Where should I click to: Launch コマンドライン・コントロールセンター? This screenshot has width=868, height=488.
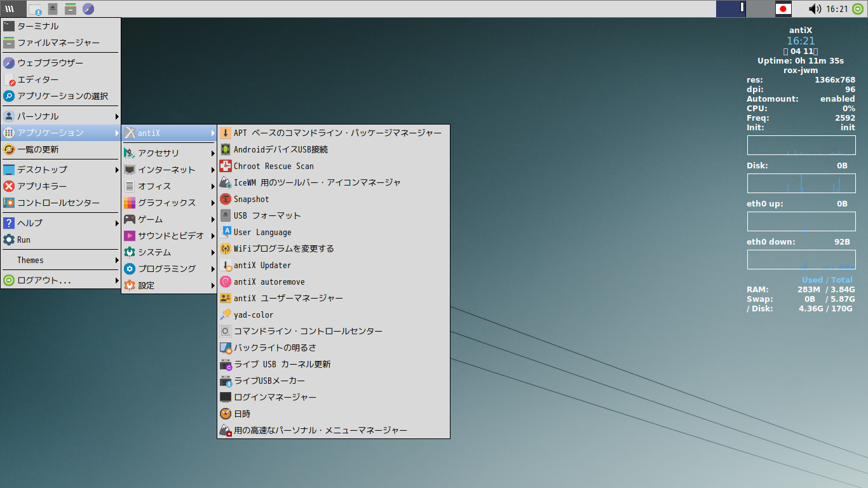(334, 331)
